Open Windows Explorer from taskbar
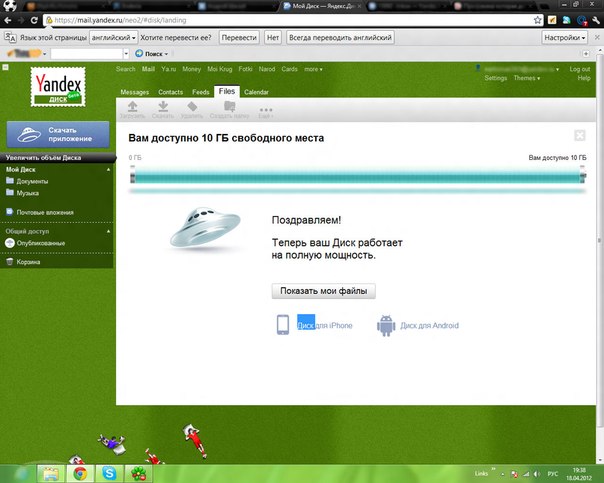The height and width of the screenshot is (483, 604). 51,473
